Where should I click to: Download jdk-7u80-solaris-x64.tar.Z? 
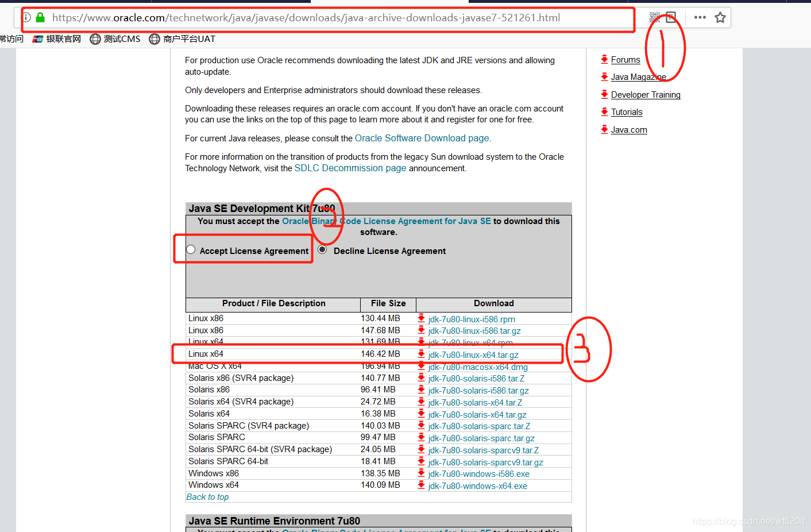[475, 403]
